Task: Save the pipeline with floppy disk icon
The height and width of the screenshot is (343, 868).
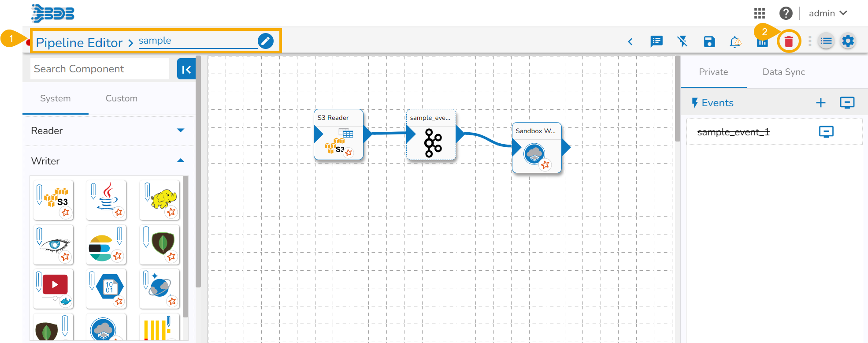Action: [709, 42]
